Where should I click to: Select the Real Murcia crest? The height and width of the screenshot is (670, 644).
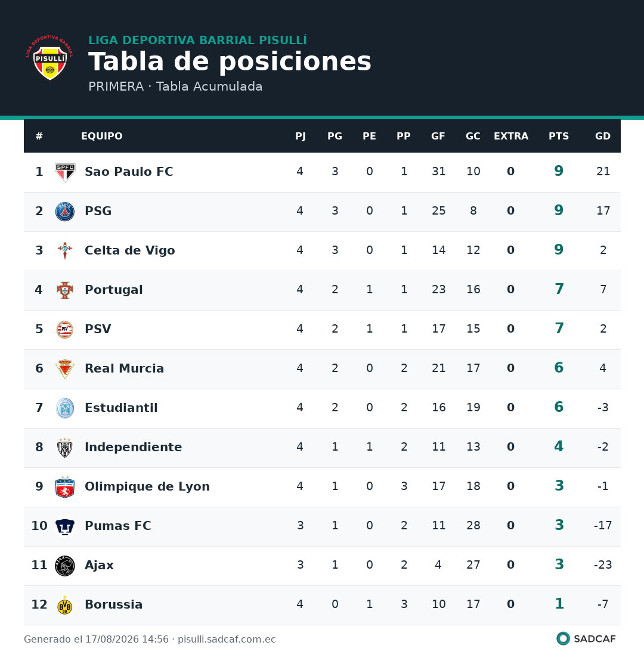click(x=65, y=369)
